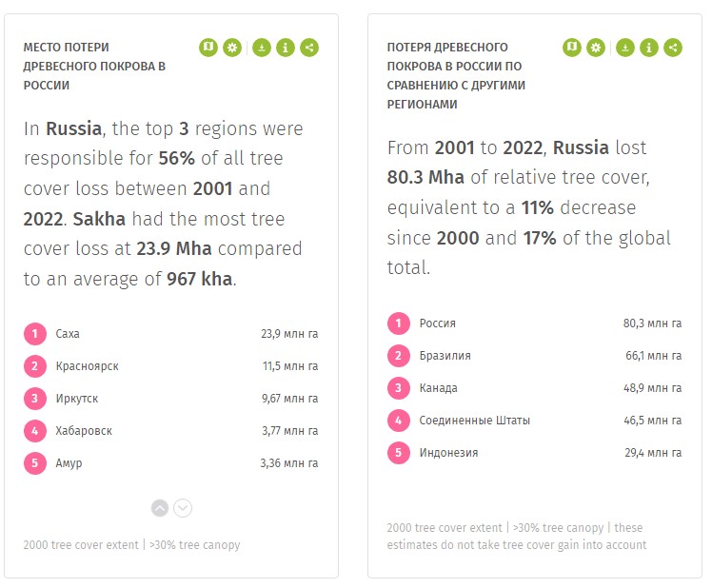Share the country comparison widget

[672, 48]
